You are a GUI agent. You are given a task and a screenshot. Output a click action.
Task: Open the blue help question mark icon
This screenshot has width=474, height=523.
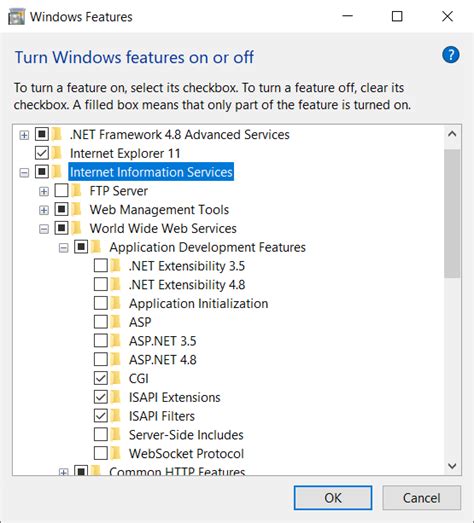[451, 55]
